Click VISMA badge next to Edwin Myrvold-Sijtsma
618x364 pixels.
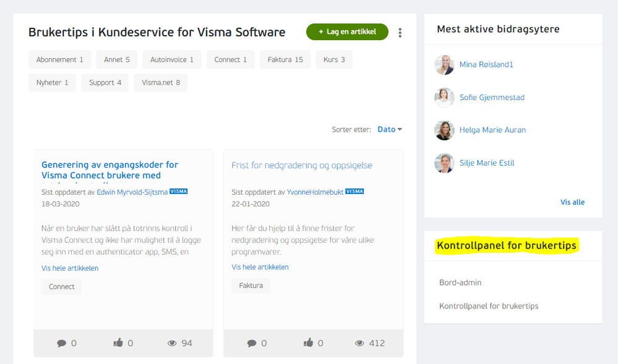point(179,192)
